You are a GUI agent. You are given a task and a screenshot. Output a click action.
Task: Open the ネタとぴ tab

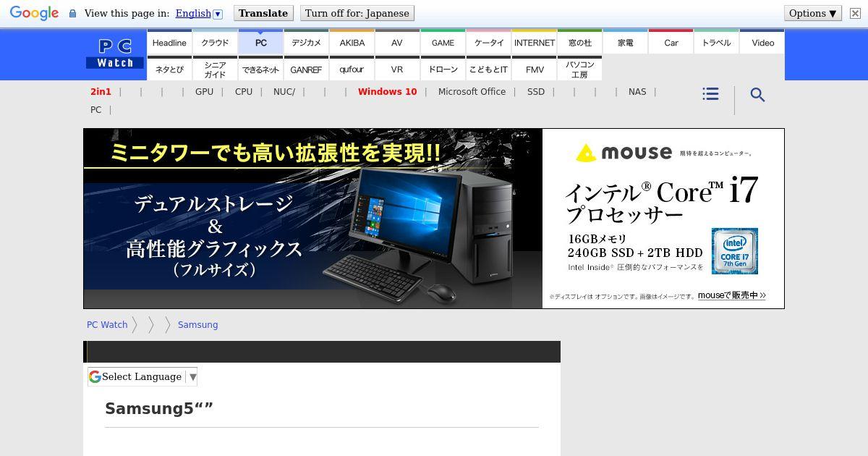point(169,69)
